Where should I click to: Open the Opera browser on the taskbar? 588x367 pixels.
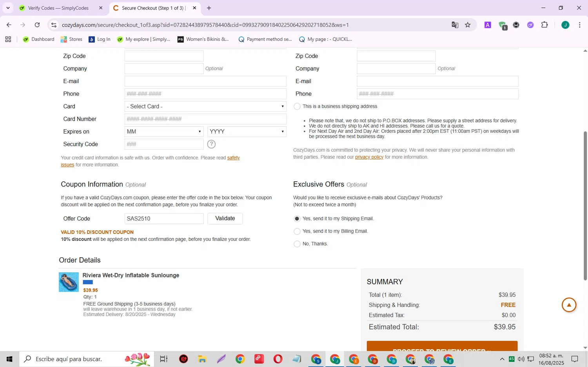278,359
